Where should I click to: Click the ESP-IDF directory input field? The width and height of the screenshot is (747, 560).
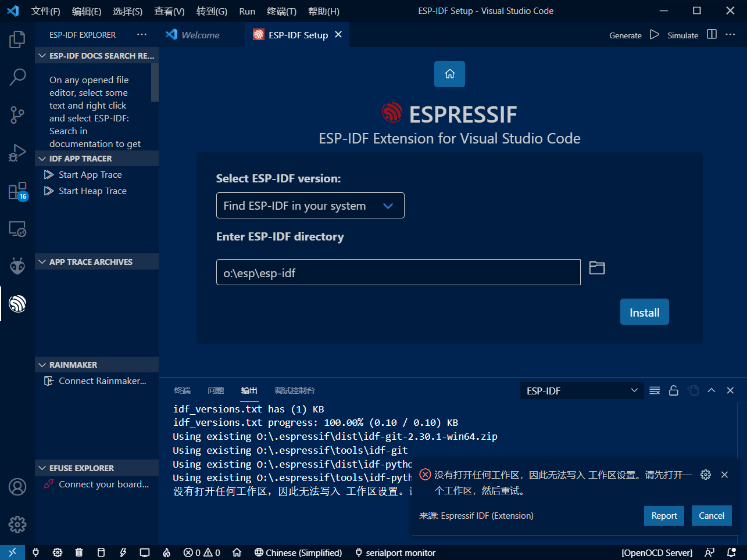[398, 272]
